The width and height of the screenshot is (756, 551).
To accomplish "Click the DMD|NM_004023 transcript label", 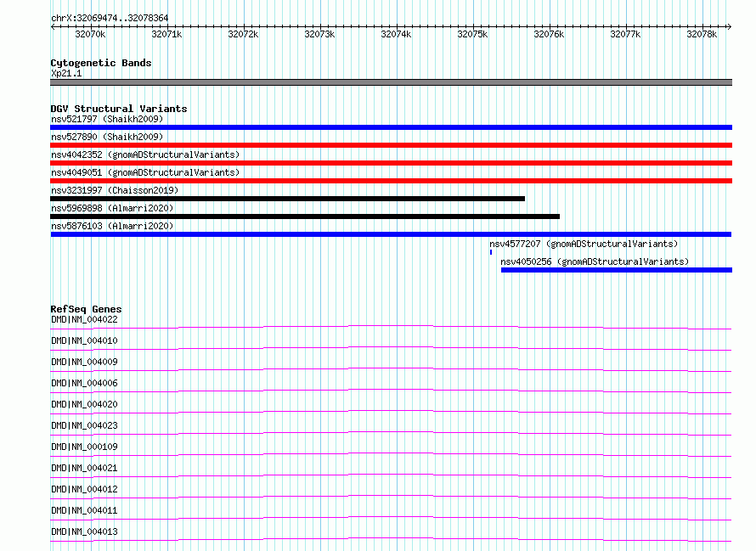I will click(x=84, y=425).
